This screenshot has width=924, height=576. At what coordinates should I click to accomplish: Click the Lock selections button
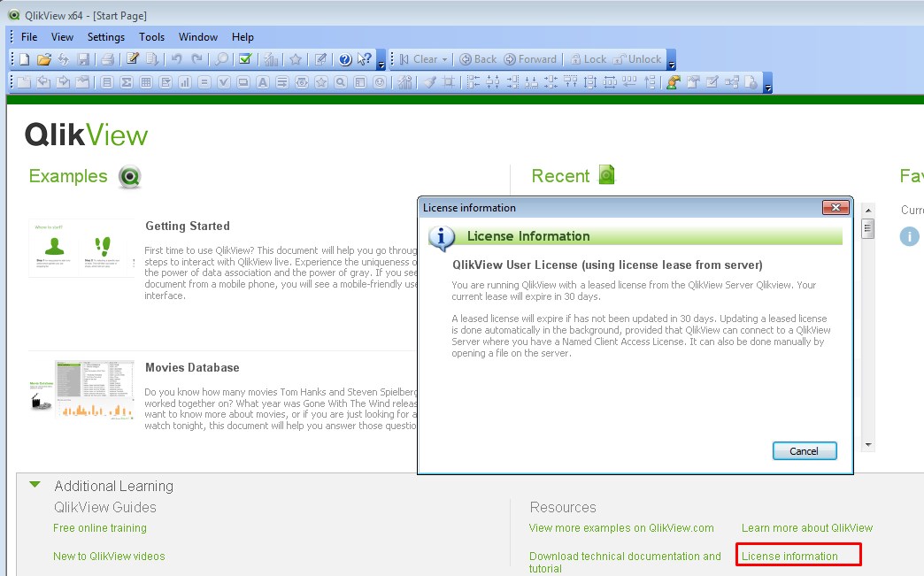click(588, 59)
